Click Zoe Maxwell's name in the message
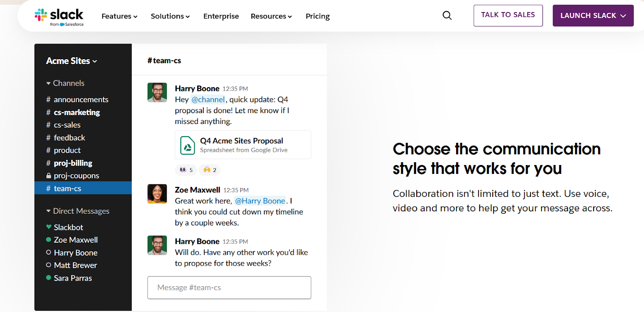 point(197,190)
